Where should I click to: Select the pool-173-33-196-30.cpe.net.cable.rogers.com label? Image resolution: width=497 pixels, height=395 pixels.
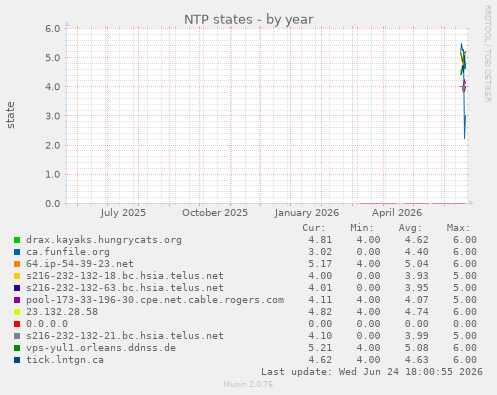point(155,300)
